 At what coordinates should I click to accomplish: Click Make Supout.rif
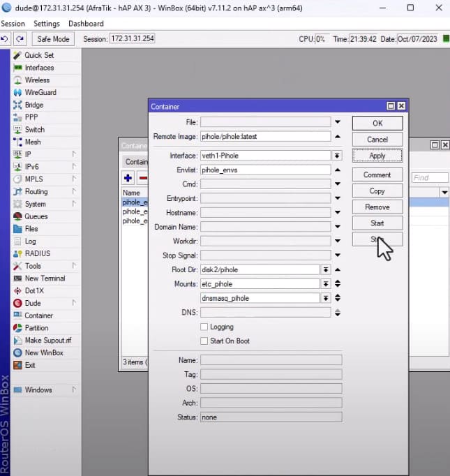tap(48, 341)
